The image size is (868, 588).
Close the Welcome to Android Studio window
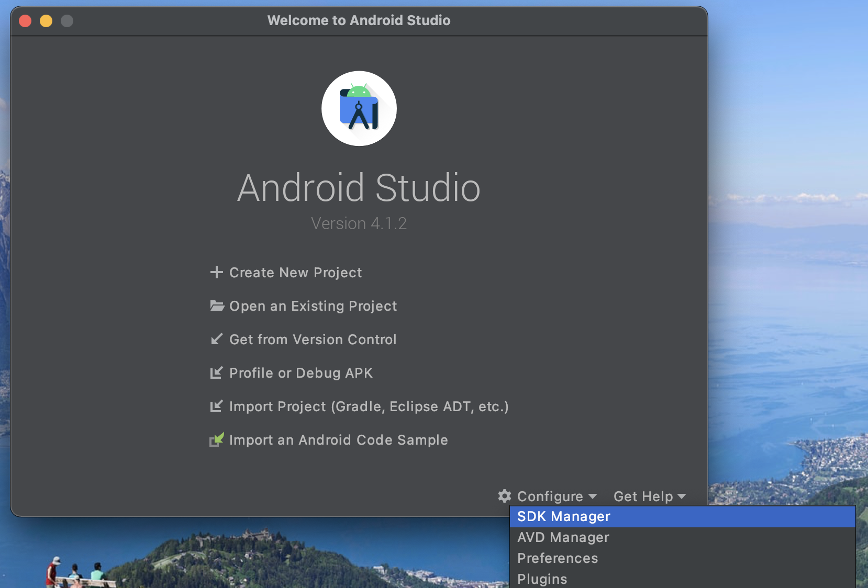25,21
